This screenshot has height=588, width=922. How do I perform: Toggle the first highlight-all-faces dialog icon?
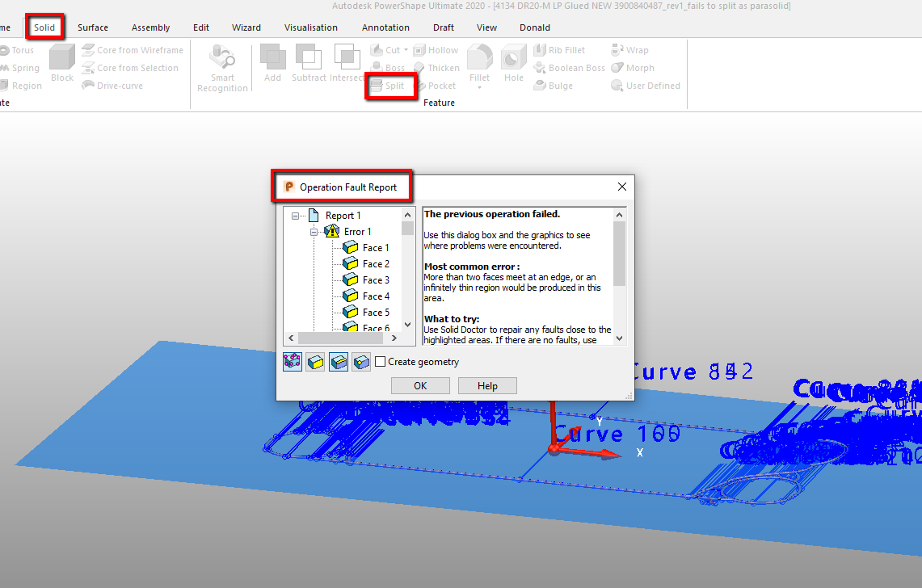(x=293, y=362)
